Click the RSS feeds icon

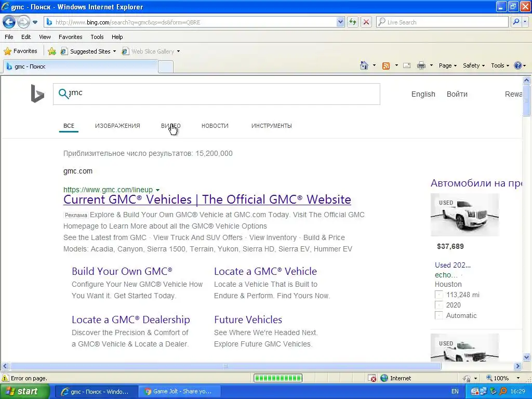click(x=386, y=65)
